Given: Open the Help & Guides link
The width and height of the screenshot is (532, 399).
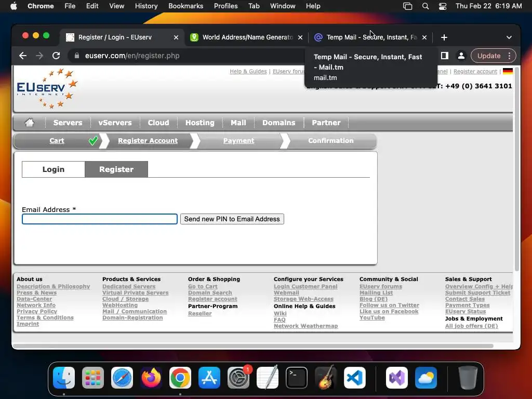Looking at the screenshot, I should (248, 71).
